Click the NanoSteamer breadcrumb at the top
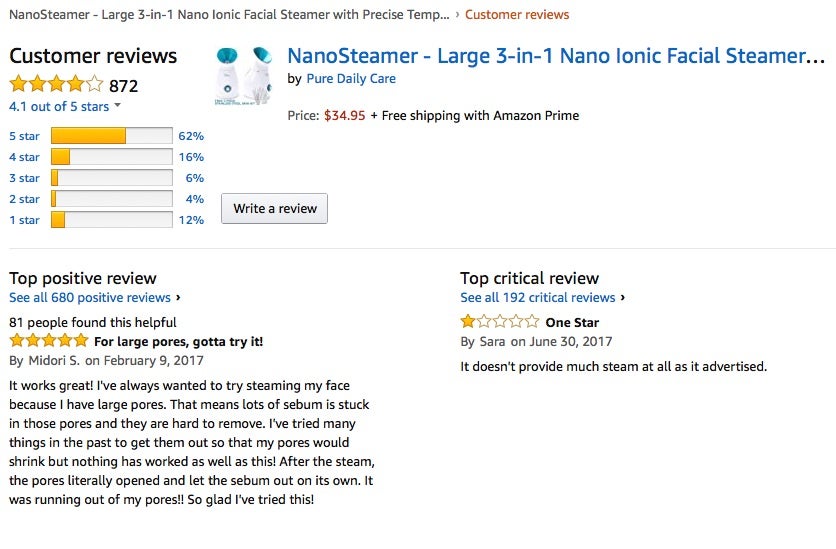Screen dimensions: 836x549 229,14
